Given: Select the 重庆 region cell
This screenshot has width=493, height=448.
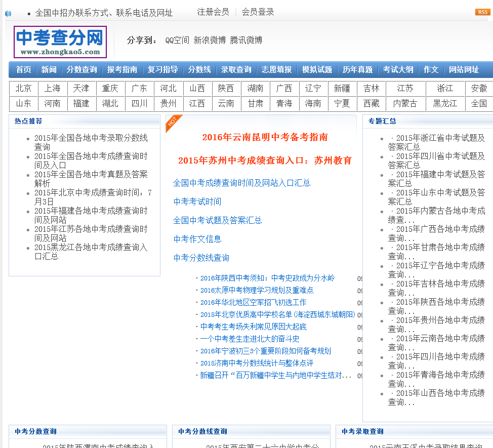Looking at the screenshot, I should pos(110,89).
